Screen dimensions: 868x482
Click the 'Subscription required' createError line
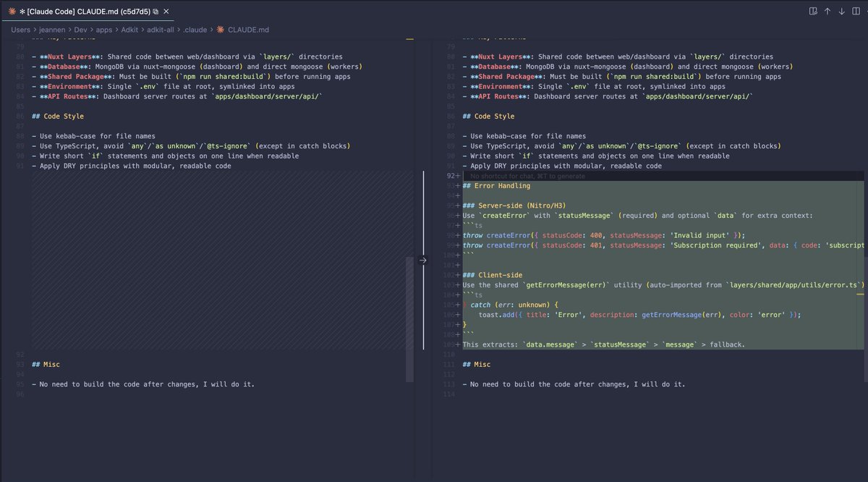663,245
